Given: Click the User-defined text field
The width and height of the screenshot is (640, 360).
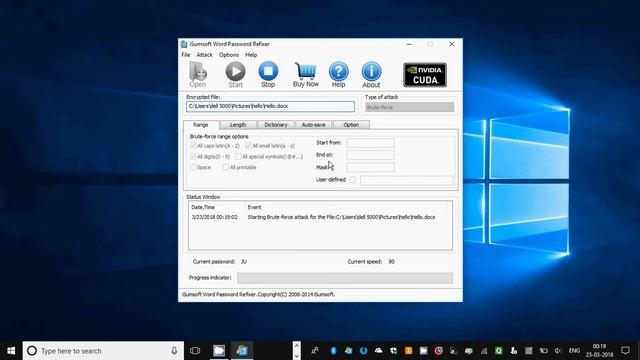Looking at the screenshot, I should [407, 180].
